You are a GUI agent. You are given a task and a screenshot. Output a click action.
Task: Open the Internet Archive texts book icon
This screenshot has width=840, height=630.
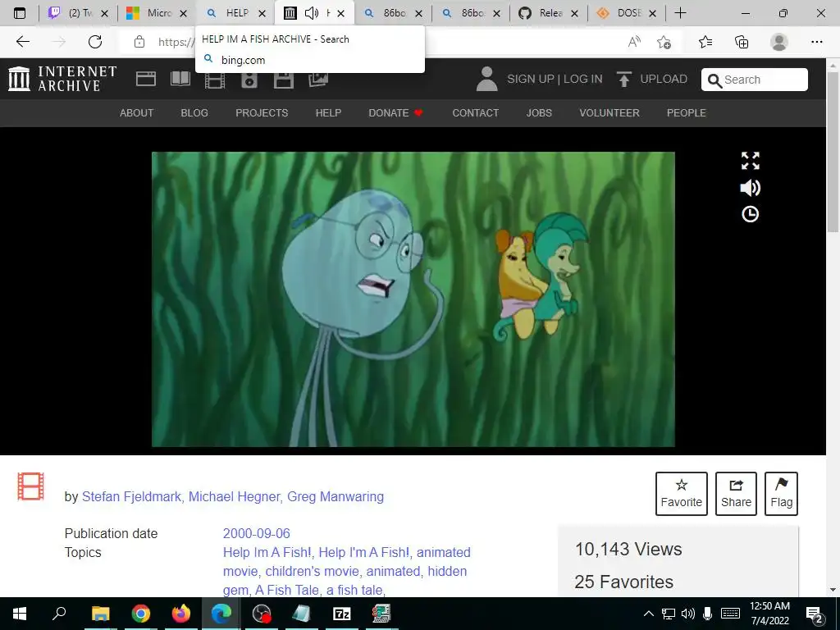[180, 80]
